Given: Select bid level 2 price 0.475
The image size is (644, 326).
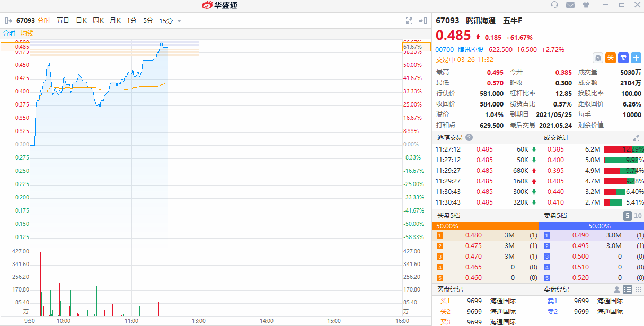Looking at the screenshot, I should [x=473, y=245].
